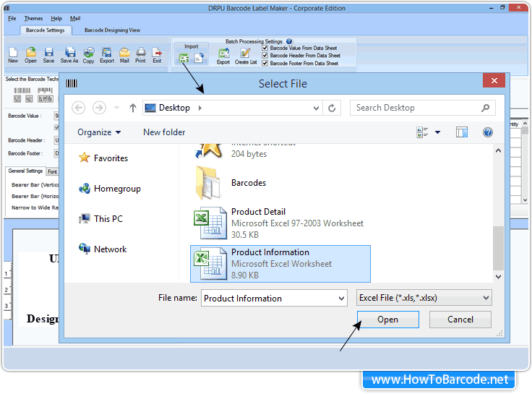Click the Export icon next to Copy
The height and width of the screenshot is (394, 532).
pyautogui.click(x=107, y=56)
